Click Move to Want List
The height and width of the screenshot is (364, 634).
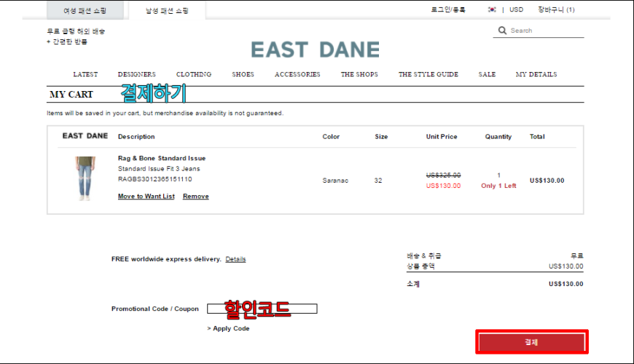pyautogui.click(x=146, y=197)
